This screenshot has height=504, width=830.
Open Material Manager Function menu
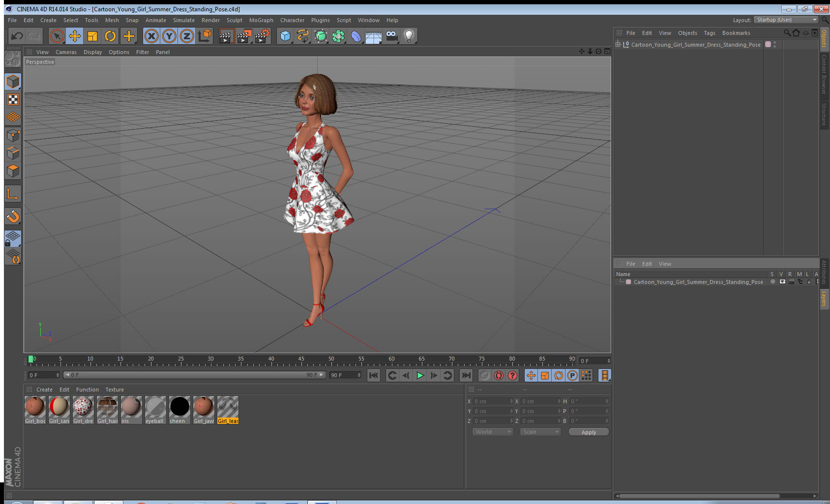click(87, 390)
